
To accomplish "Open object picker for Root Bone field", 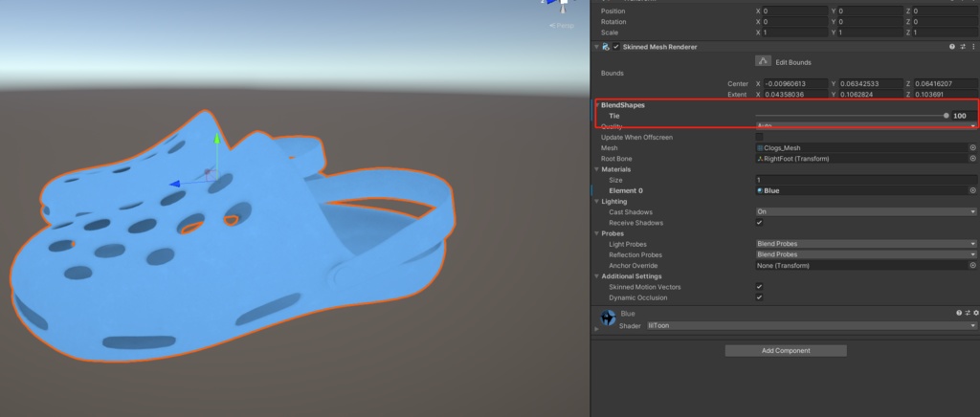I will 972,159.
